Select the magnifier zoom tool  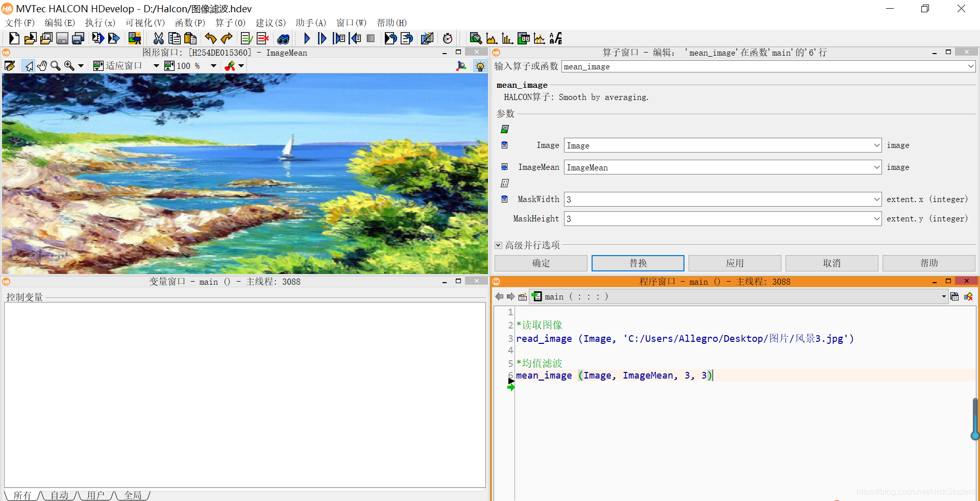55,66
